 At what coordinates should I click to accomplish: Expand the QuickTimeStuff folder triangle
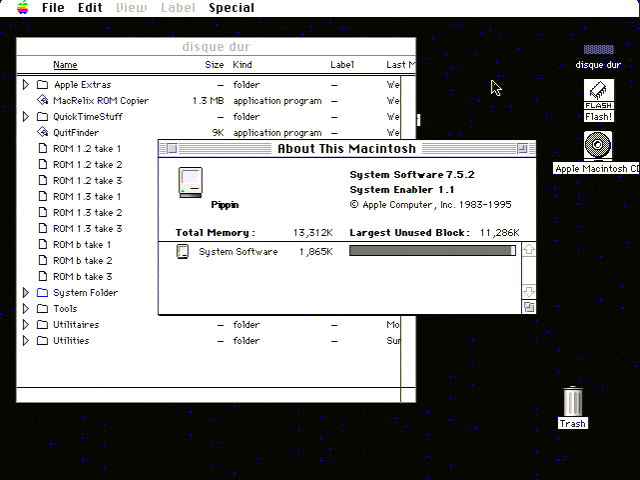click(x=26, y=116)
